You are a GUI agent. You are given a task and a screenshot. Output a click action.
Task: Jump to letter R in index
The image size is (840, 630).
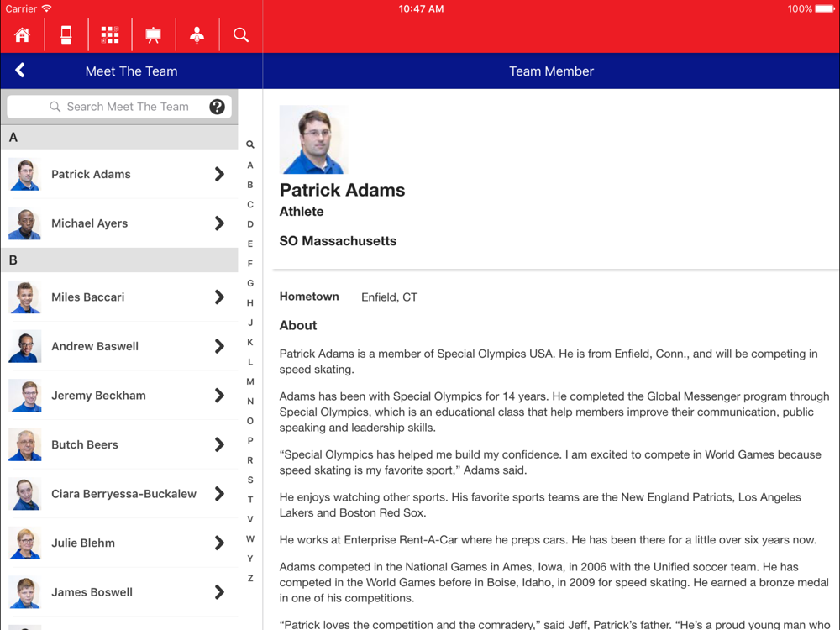(x=250, y=460)
